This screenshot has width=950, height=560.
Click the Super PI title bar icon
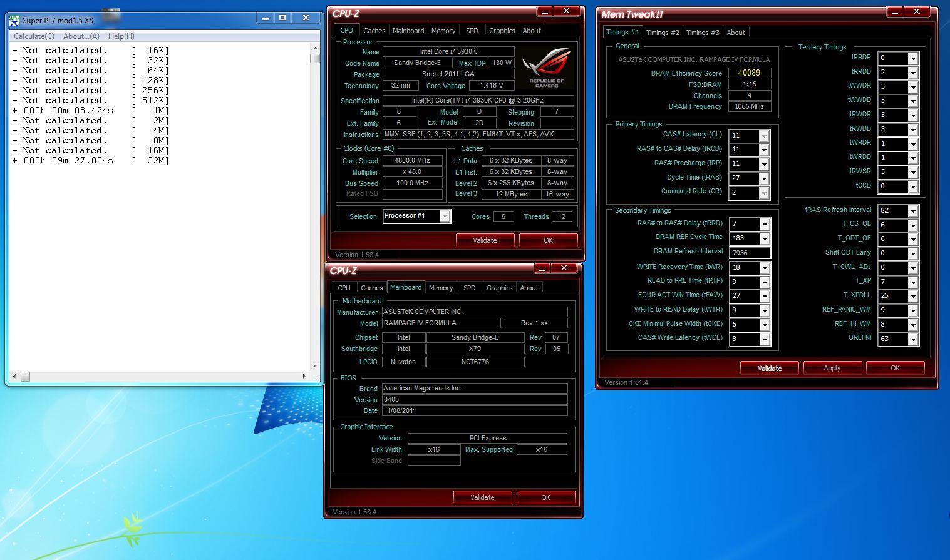pyautogui.click(x=14, y=20)
